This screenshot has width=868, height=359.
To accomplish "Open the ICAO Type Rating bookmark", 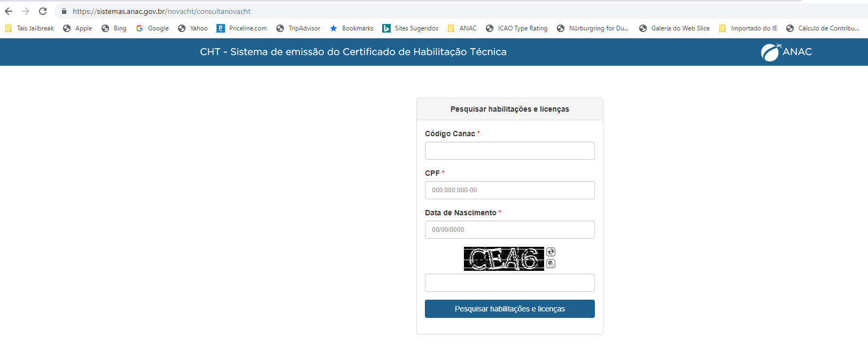I will pos(516,28).
